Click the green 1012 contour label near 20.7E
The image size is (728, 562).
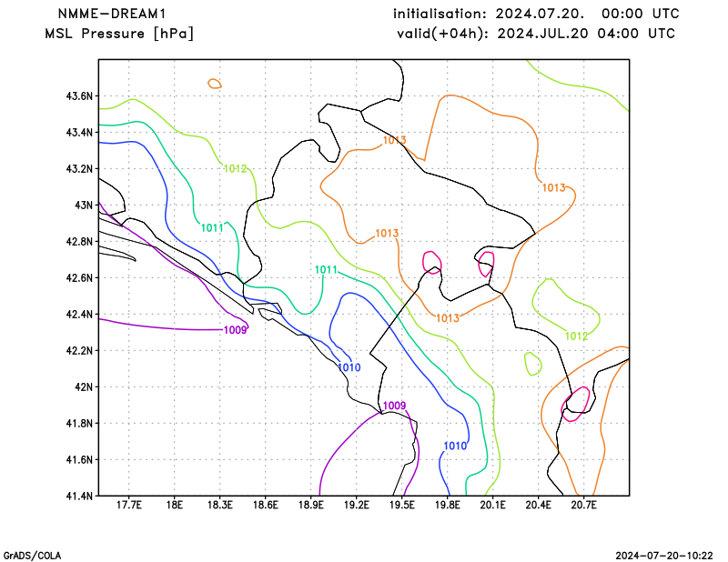pos(576,336)
